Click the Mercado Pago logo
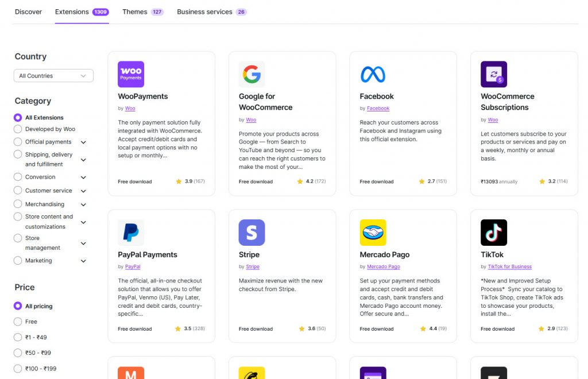The image size is (588, 379). 372,232
